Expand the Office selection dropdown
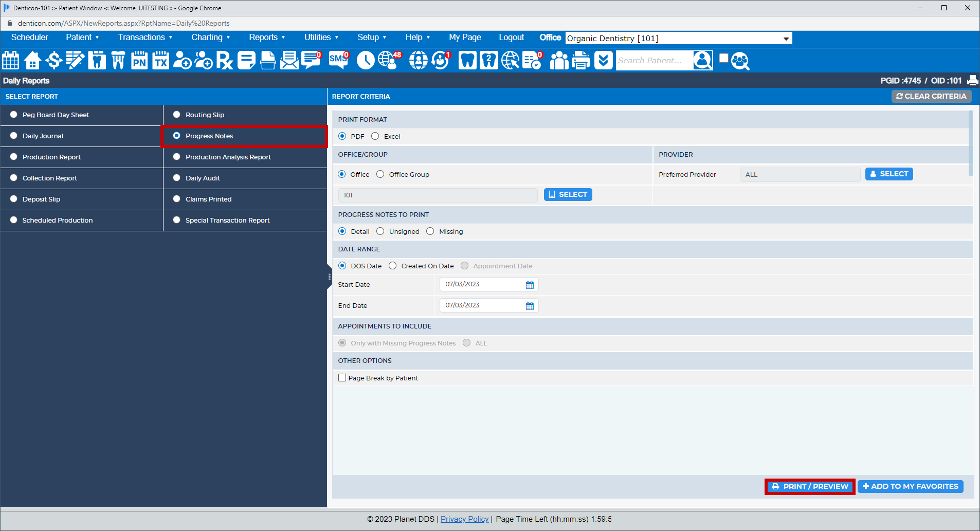 click(786, 39)
